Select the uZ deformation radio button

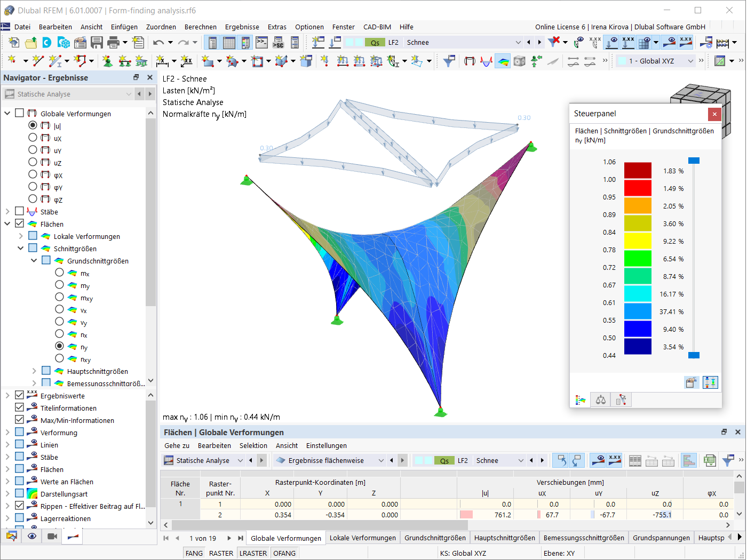coord(33,162)
